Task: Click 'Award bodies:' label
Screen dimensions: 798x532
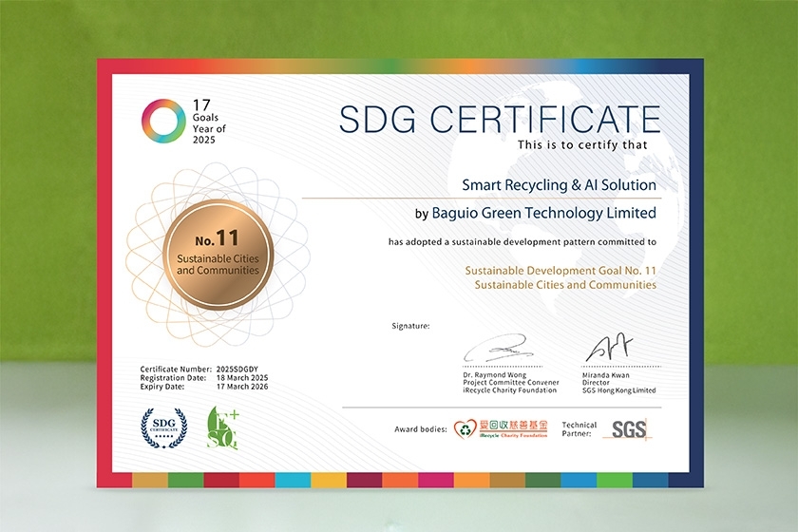Action: click(420, 429)
